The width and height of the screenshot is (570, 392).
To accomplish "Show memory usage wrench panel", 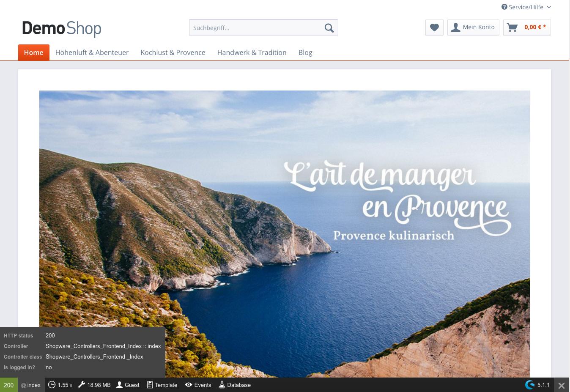I will [94, 385].
